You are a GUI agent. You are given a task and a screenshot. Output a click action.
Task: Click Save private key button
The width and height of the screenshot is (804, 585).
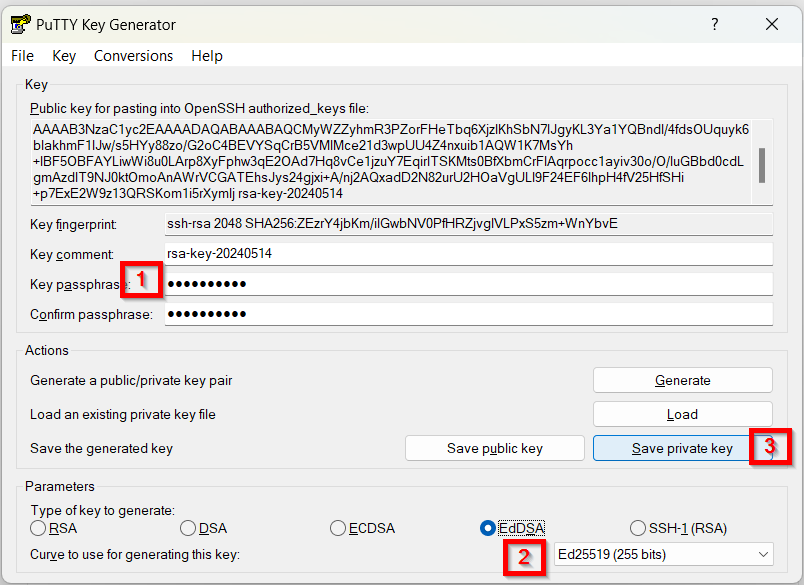(x=682, y=449)
